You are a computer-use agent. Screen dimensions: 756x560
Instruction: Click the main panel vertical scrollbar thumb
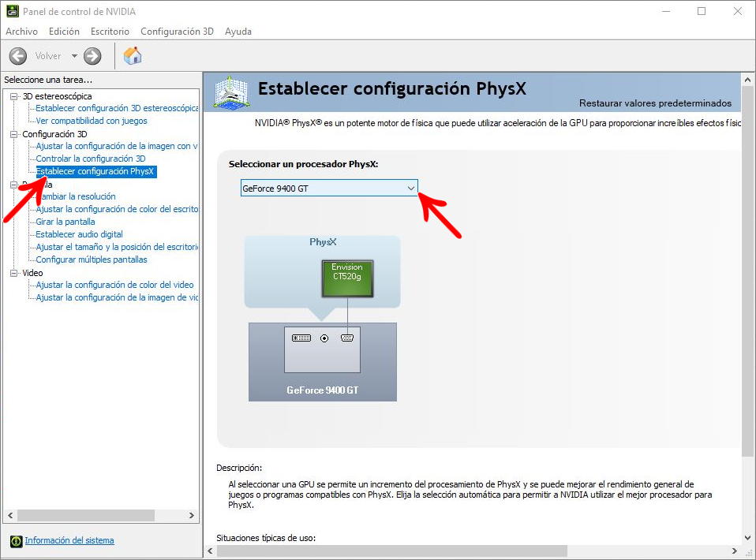747,271
